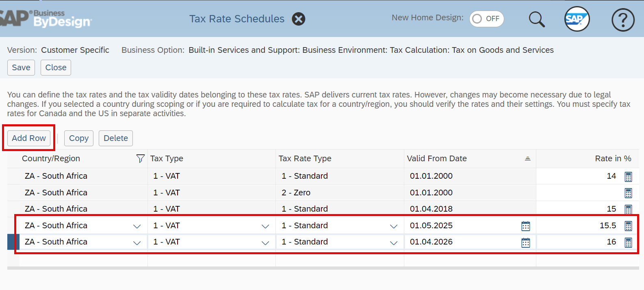The image size is (644, 290).
Task: Open date picker for 01.05.2025
Action: [526, 226]
